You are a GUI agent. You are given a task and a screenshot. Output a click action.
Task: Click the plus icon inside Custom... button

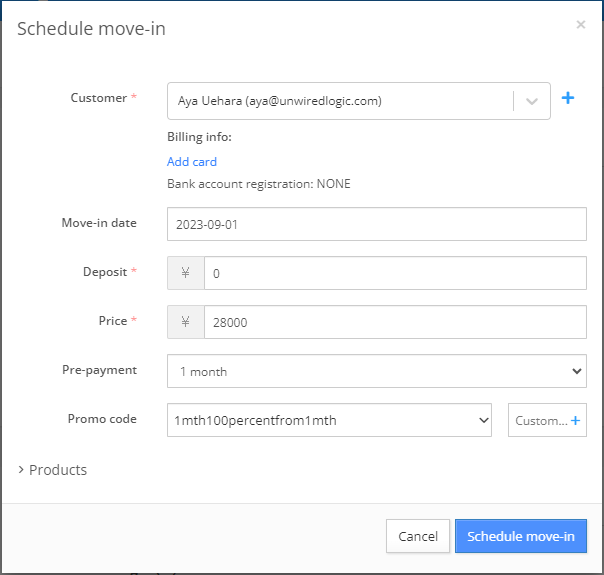[575, 420]
